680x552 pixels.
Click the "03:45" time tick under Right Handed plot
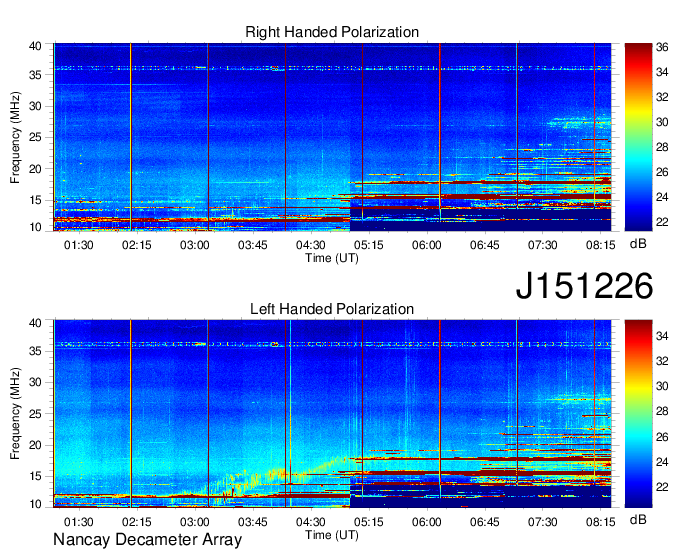252,245
